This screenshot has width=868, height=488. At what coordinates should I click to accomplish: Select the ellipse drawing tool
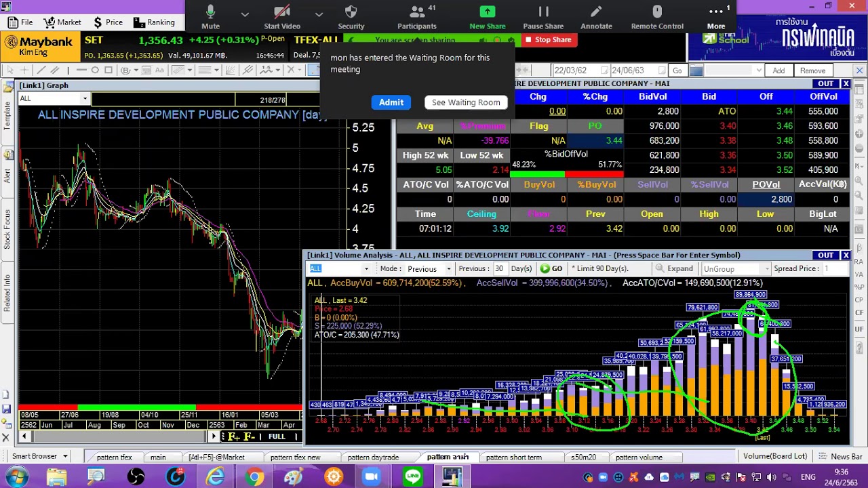tap(95, 70)
